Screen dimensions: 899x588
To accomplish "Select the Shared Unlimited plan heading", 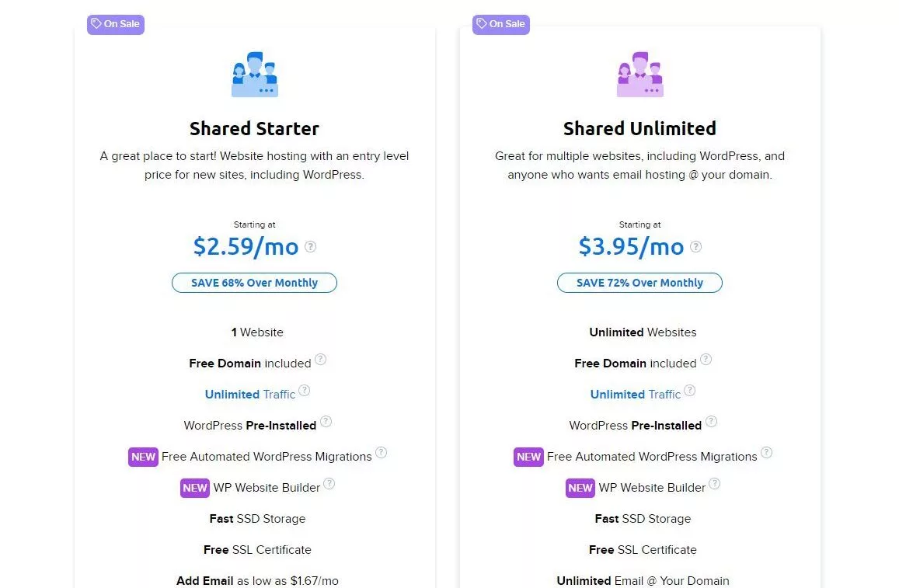I will click(x=639, y=128).
